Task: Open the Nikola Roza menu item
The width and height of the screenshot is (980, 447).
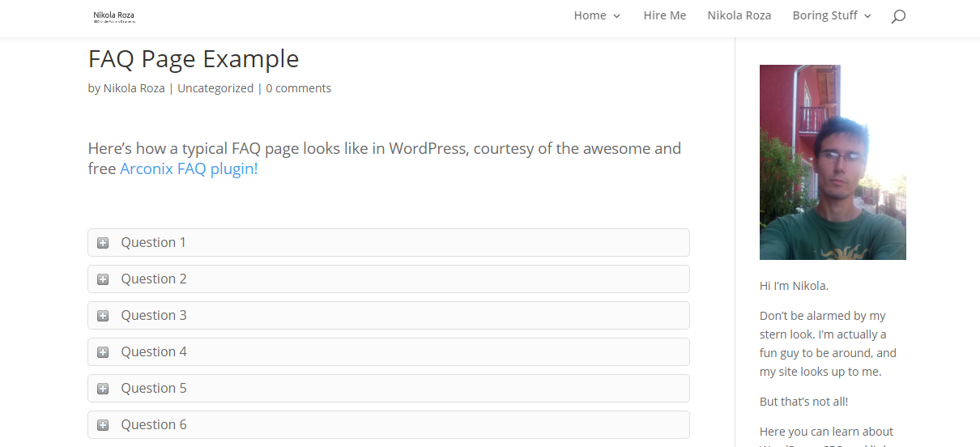Action: pos(739,15)
